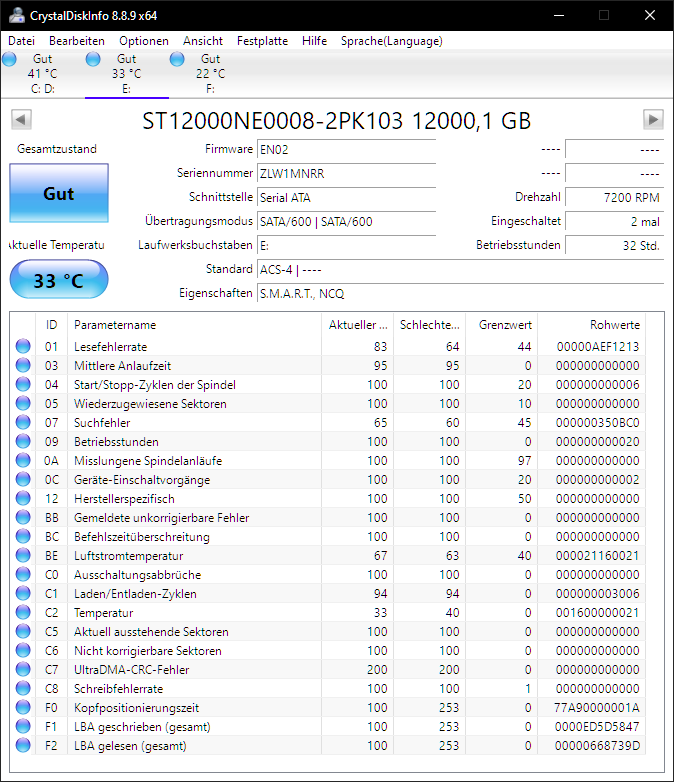Click the 33 °C temperature button

coord(59,279)
